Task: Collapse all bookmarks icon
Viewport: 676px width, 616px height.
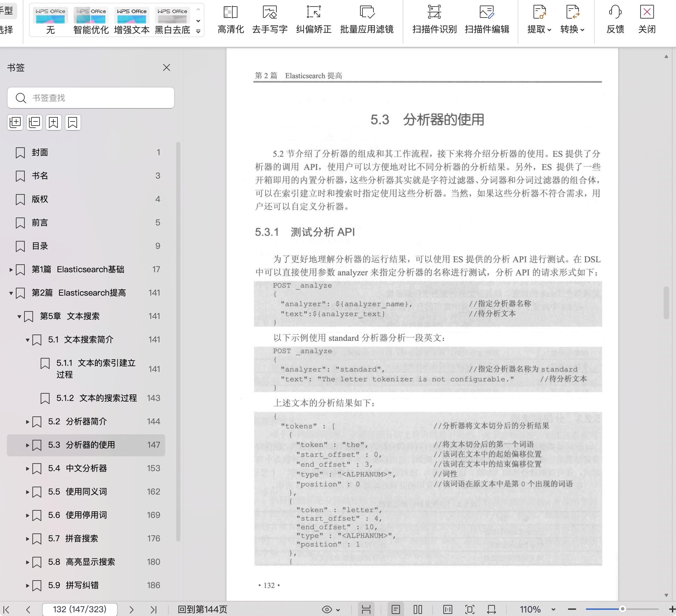Action: tap(34, 123)
